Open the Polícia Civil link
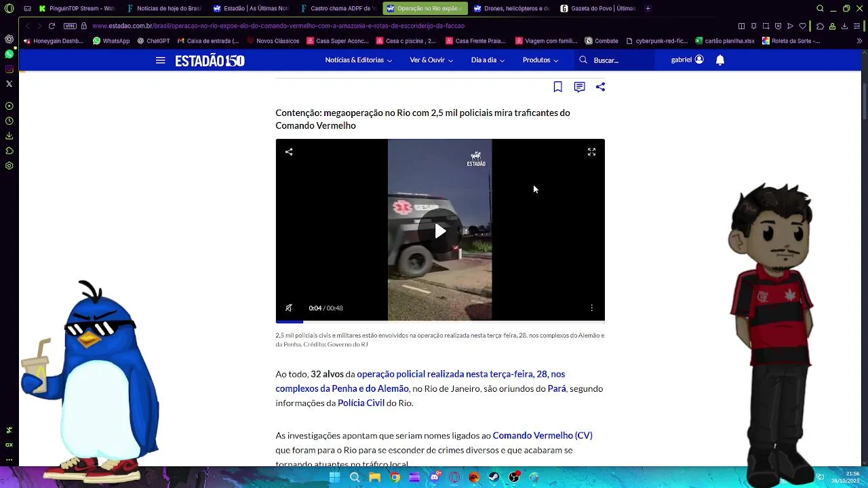 361,403
